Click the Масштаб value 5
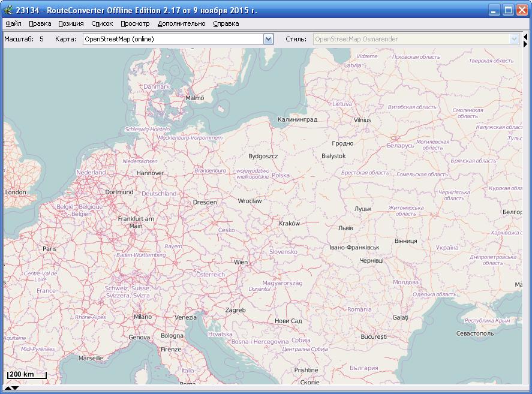Image resolution: width=532 pixels, height=394 pixels. (x=41, y=39)
